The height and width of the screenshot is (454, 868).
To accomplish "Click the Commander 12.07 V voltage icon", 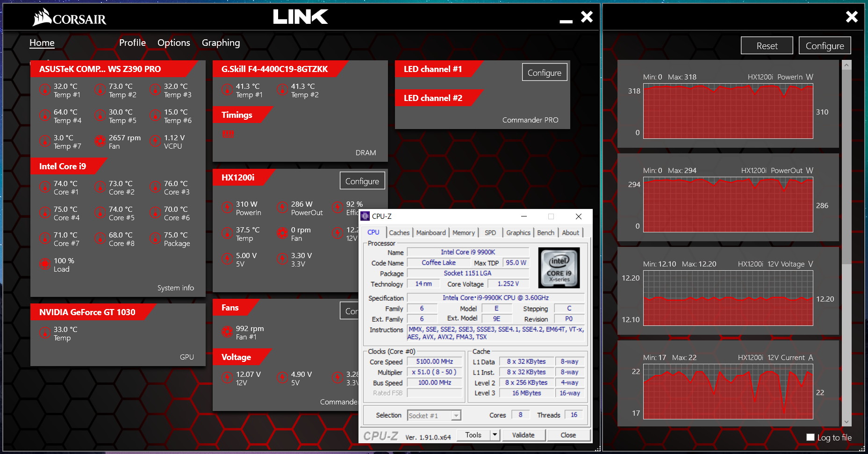I will [227, 377].
